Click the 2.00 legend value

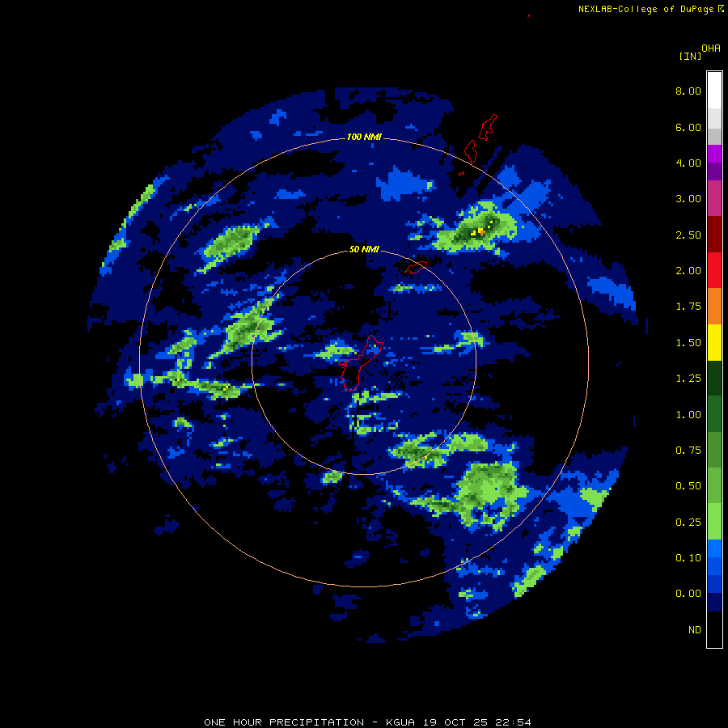click(688, 271)
